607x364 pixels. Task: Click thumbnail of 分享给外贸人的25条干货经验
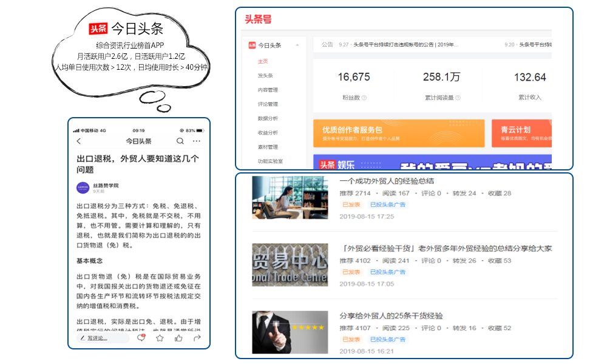click(x=290, y=332)
